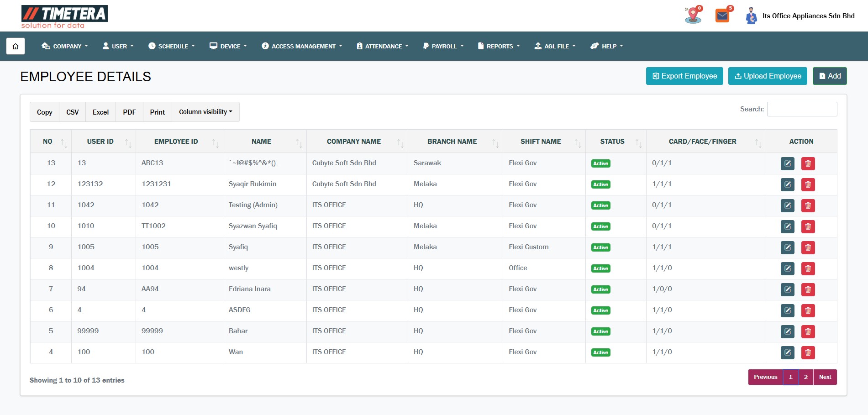
Task: Click edit icon for employee Bahar
Action: pos(787,331)
